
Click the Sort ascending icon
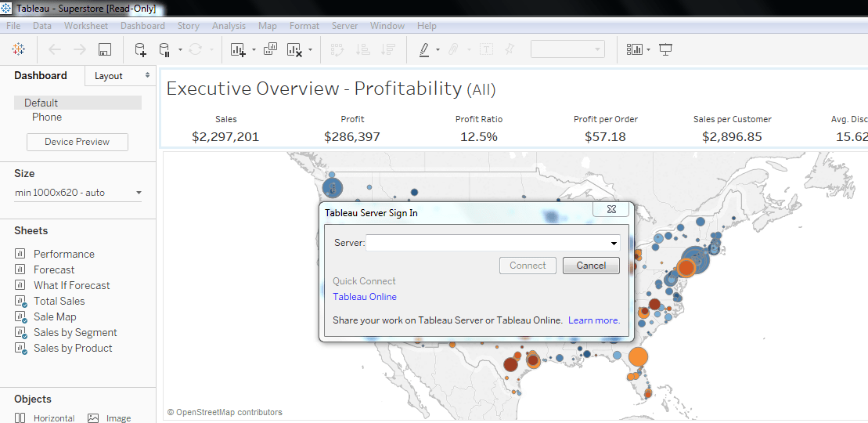point(363,50)
